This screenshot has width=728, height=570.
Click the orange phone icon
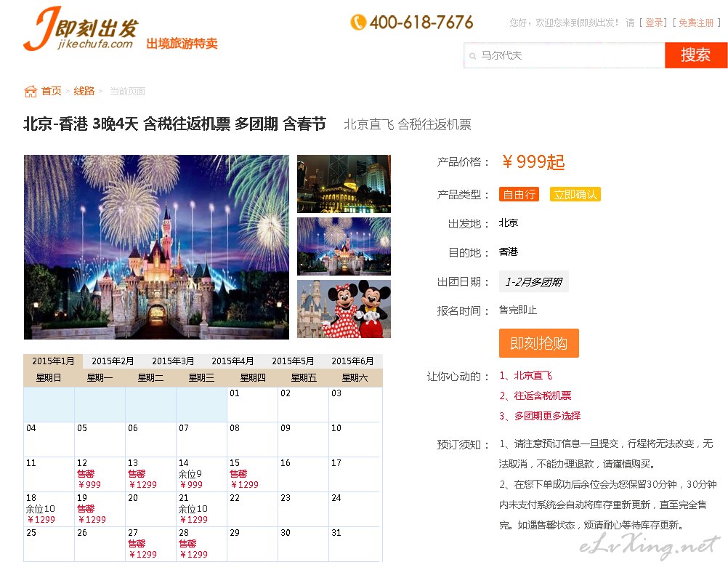click(358, 22)
